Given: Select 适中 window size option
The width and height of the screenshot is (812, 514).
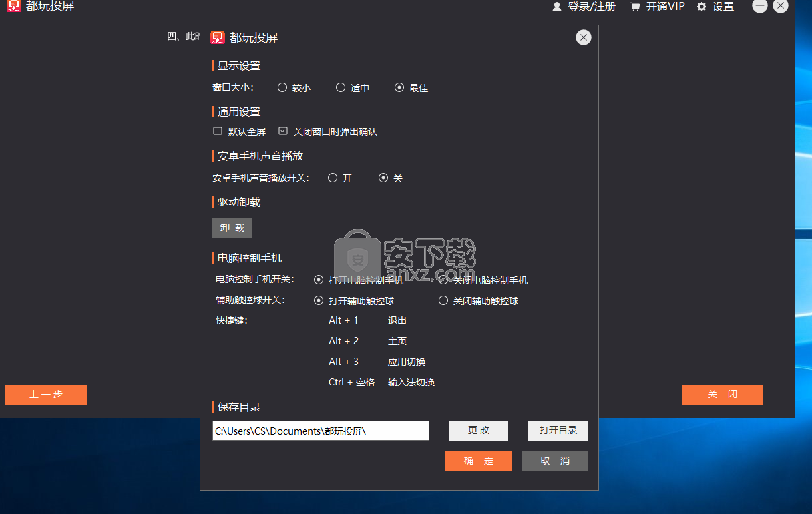Looking at the screenshot, I should click(341, 87).
